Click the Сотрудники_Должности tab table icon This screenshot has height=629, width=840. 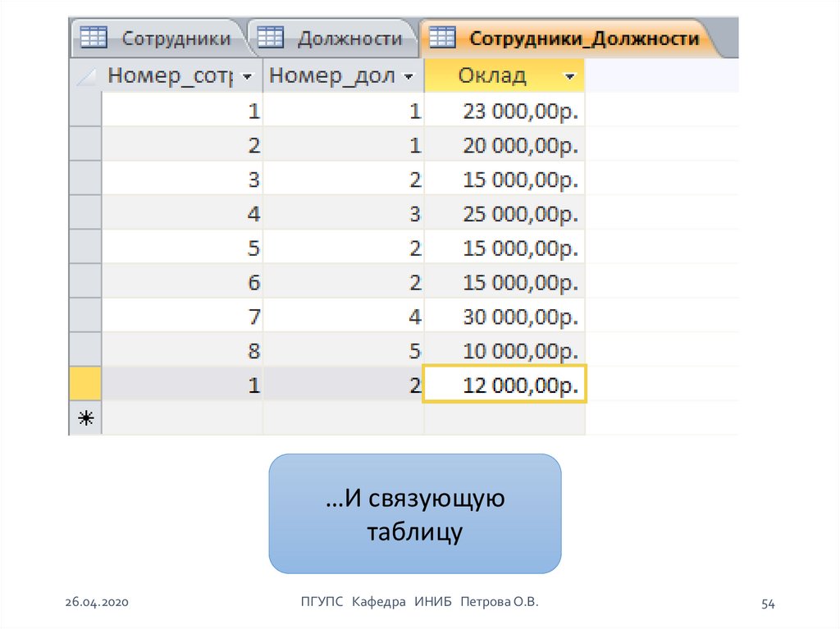click(443, 38)
